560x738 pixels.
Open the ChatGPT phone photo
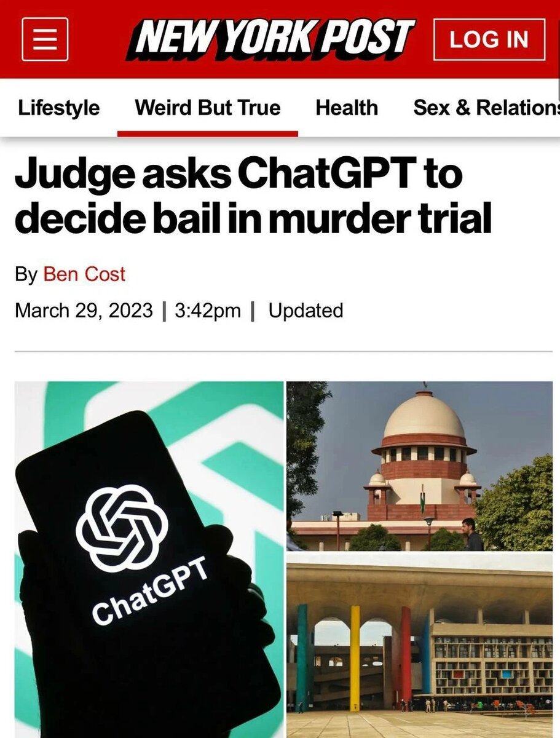pos(149,560)
